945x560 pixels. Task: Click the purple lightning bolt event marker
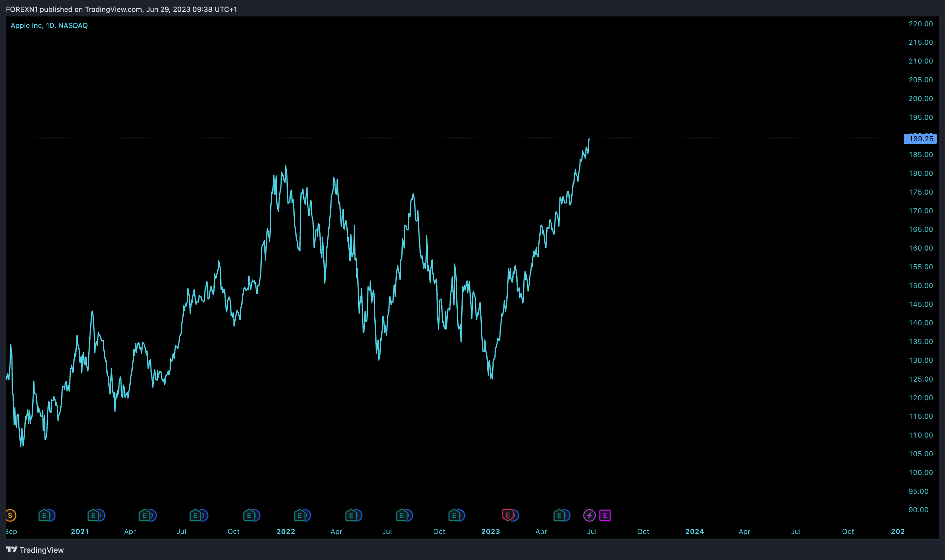(x=589, y=515)
